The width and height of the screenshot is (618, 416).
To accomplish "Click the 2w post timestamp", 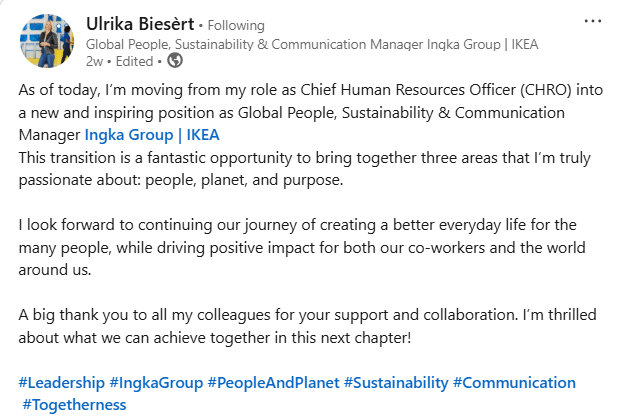I will coord(95,60).
